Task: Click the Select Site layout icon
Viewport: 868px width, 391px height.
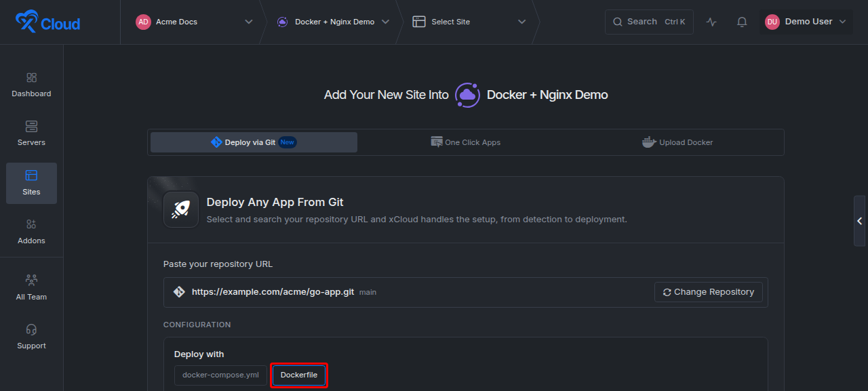Action: click(x=419, y=22)
